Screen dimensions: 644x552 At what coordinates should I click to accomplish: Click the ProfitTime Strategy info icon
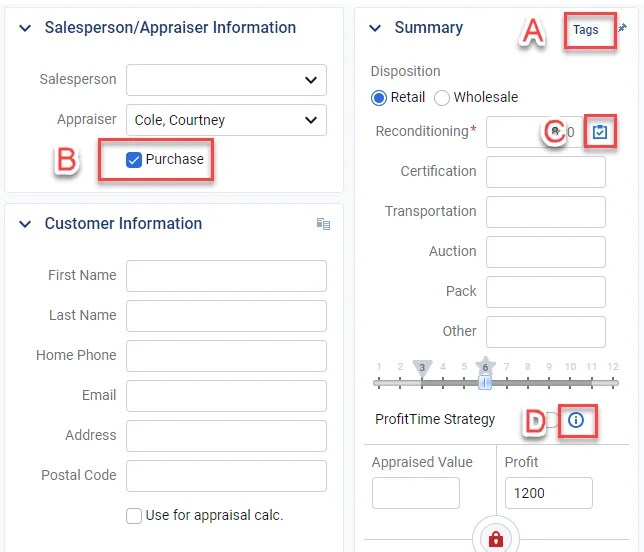click(x=576, y=420)
